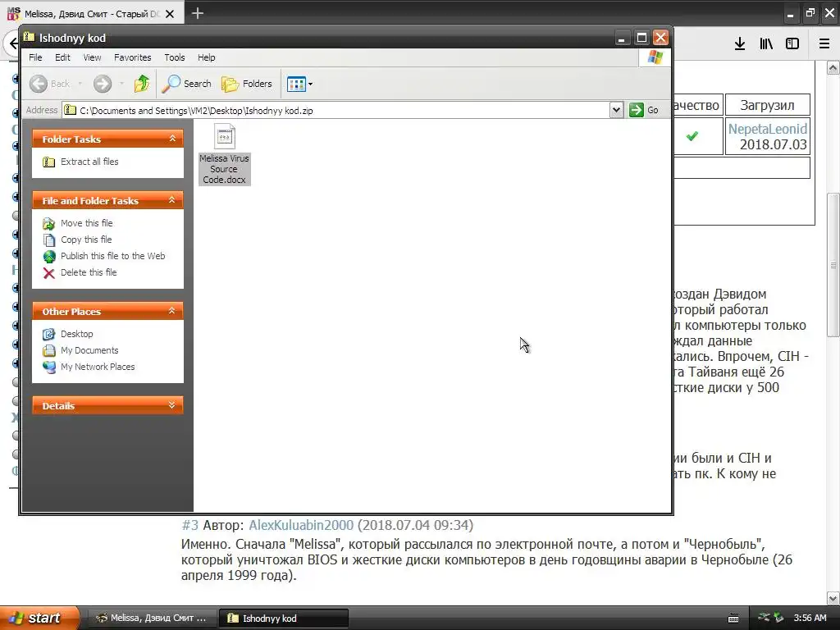Image resolution: width=840 pixels, height=630 pixels.
Task: Click the Forward navigation arrow button
Action: click(103, 84)
